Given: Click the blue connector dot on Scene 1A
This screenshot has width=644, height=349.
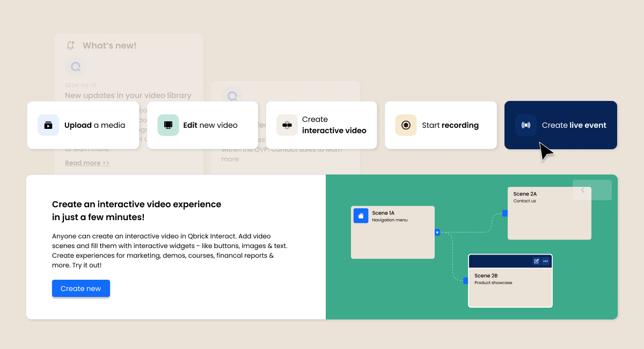Looking at the screenshot, I should (x=438, y=232).
